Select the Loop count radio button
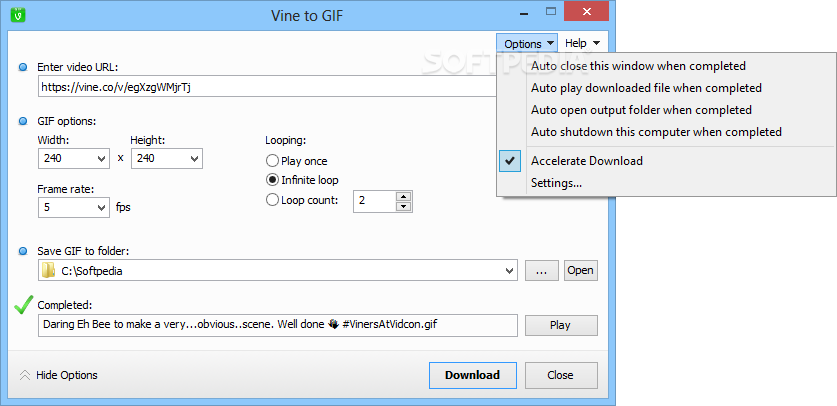Screen dimensions: 837x406 pos(272,201)
